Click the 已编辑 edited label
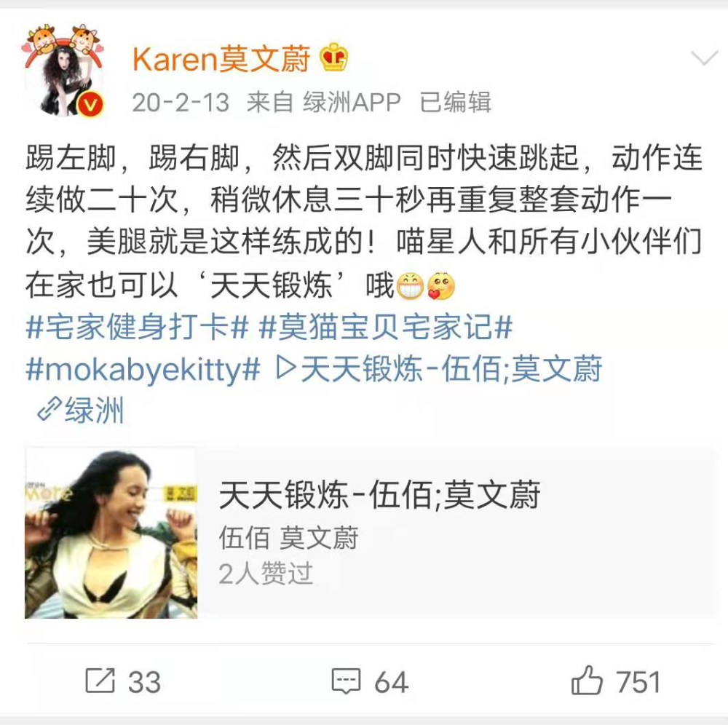 pos(455,102)
